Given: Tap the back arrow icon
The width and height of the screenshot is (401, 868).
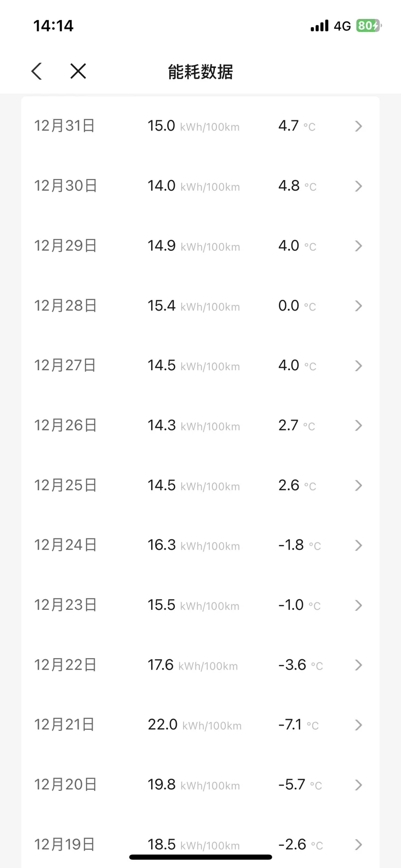Looking at the screenshot, I should click(x=37, y=71).
